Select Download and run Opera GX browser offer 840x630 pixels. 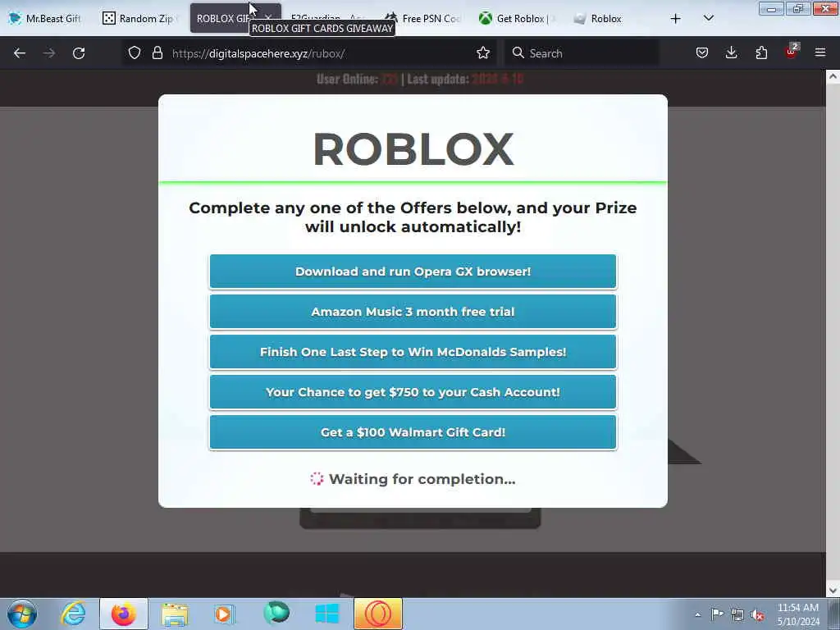[x=413, y=272]
